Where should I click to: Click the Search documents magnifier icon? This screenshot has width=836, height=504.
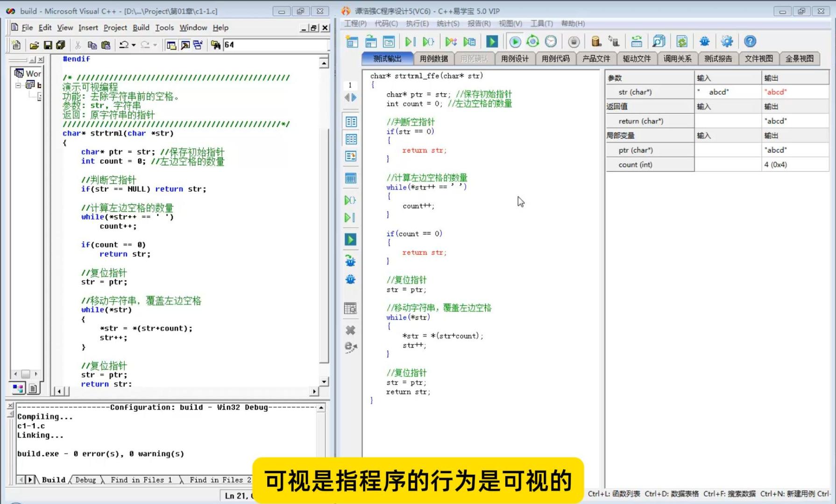click(659, 42)
